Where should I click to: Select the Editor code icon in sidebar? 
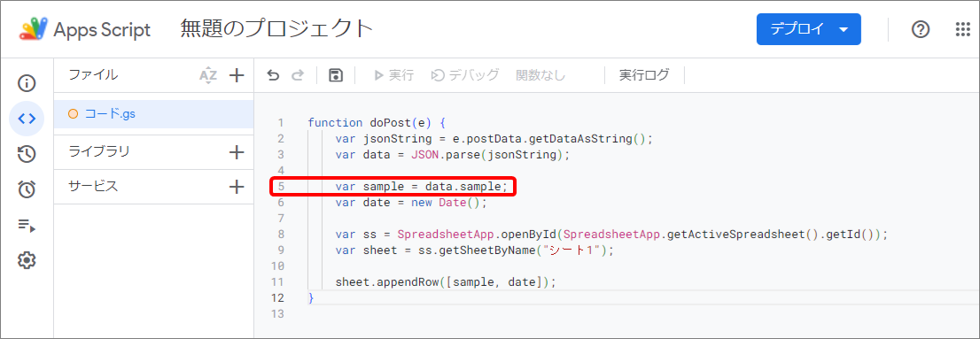[x=27, y=118]
